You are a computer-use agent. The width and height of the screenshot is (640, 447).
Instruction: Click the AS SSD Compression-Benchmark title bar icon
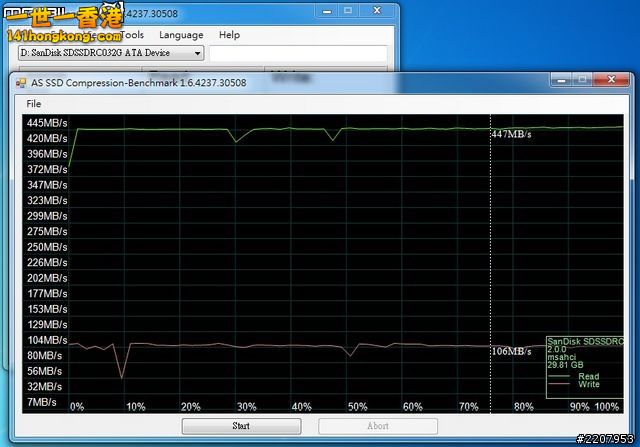tap(21, 83)
